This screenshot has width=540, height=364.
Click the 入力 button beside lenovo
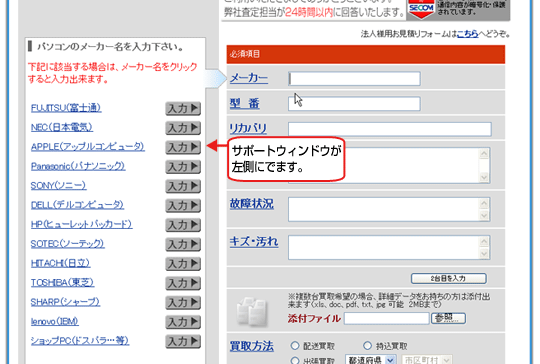tap(183, 322)
